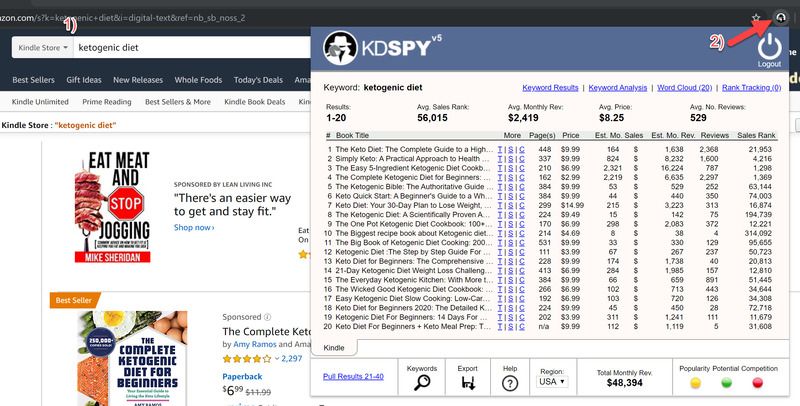
Task: Select 'The Biggest recipe book about Ketogenic' row
Action: (x=413, y=233)
